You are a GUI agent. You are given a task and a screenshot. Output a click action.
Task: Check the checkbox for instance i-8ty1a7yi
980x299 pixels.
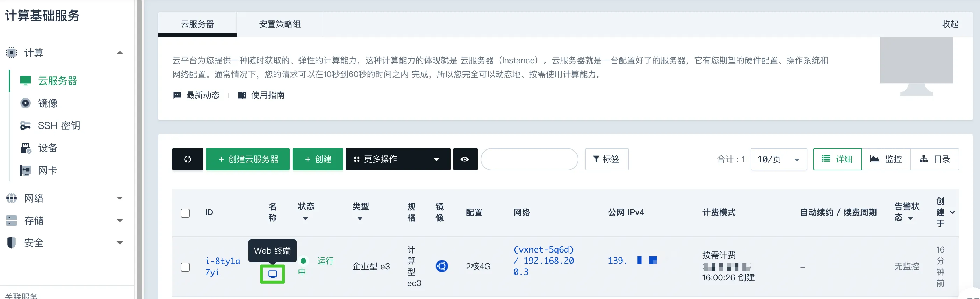pyautogui.click(x=185, y=267)
